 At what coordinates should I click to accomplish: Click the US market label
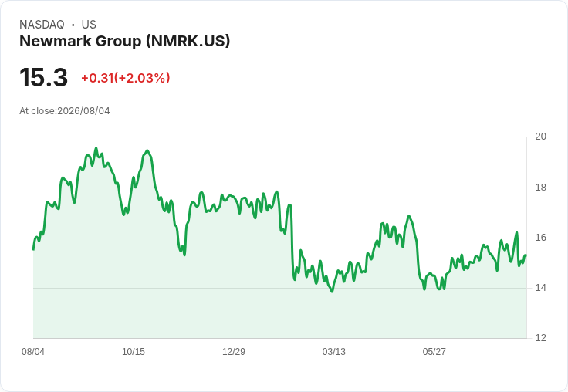tap(89, 25)
